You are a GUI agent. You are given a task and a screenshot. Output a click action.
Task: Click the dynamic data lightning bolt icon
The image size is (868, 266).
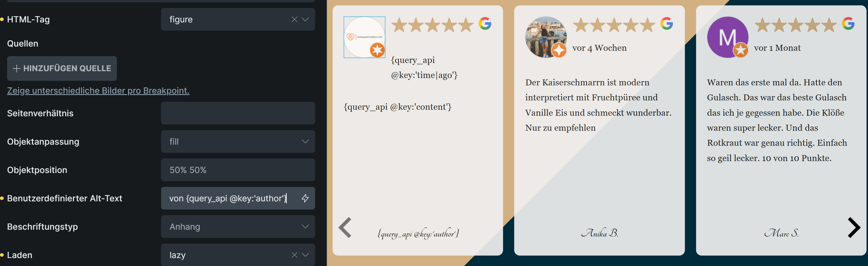point(305,198)
